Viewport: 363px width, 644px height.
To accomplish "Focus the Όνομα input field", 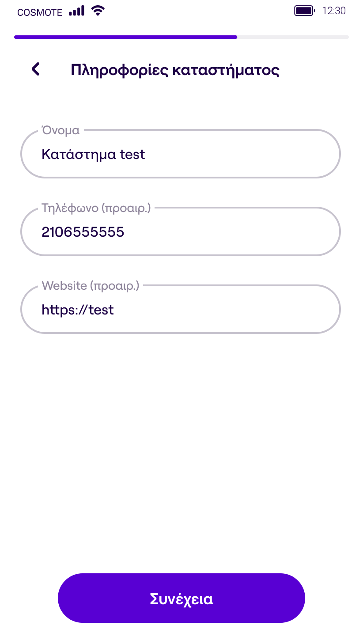I will point(181,154).
